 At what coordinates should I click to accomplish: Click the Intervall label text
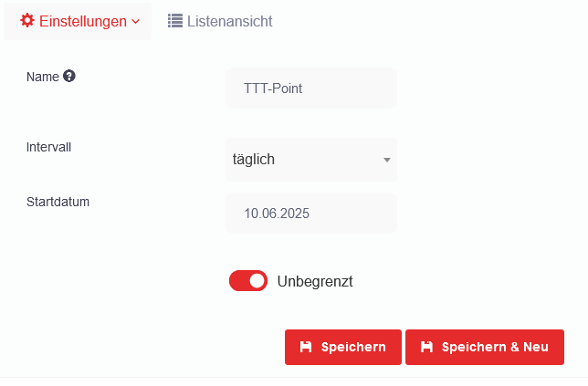pyautogui.click(x=49, y=146)
